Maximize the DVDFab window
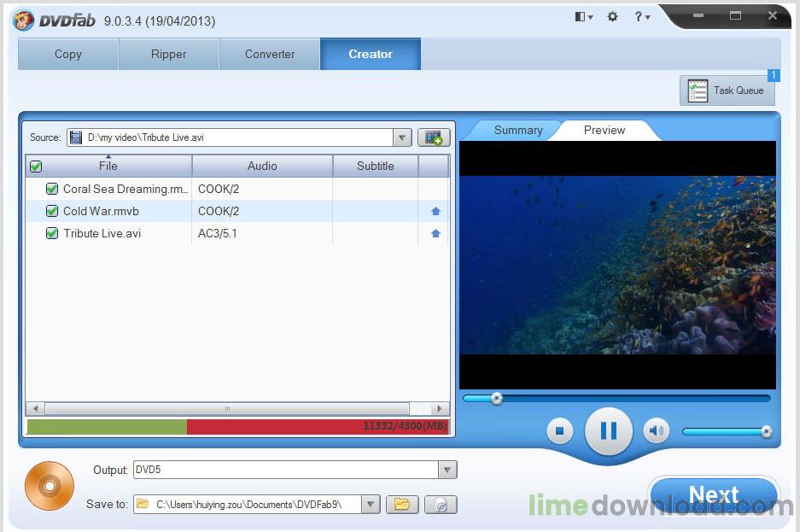The height and width of the screenshot is (532, 800). click(735, 16)
